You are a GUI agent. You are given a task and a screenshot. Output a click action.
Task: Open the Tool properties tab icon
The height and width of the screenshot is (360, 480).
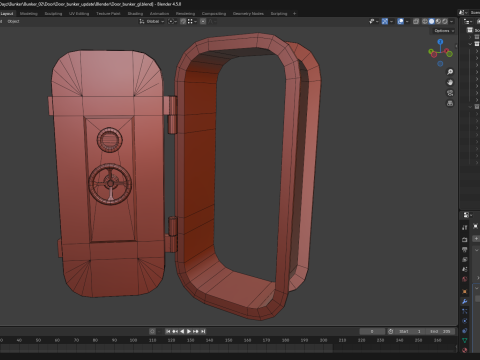point(465,228)
